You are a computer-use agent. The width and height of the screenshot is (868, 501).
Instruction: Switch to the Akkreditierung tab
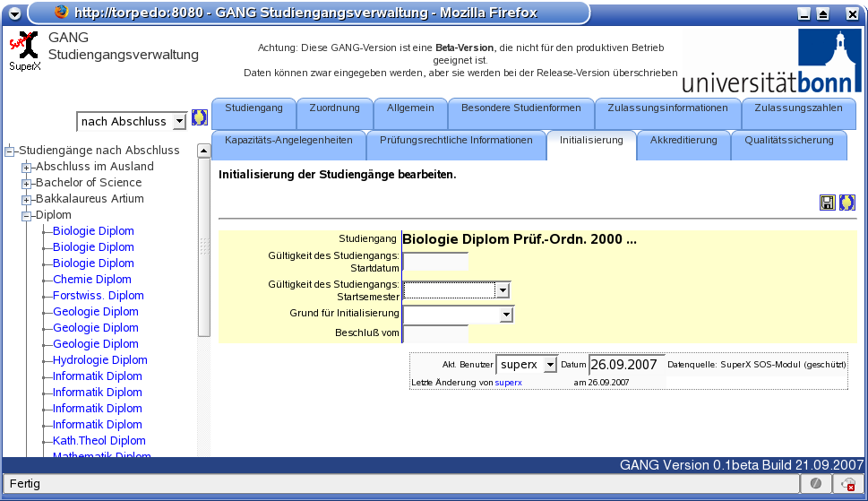pyautogui.click(x=683, y=141)
